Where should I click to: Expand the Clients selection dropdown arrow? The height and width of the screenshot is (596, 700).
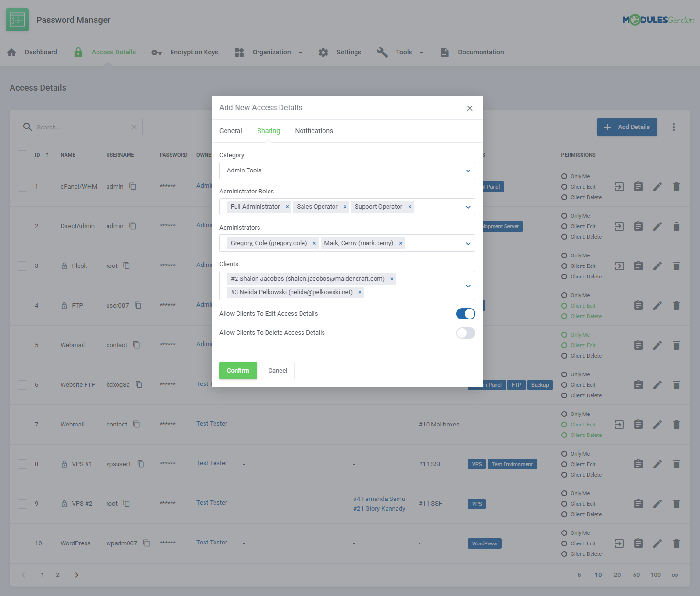468,286
